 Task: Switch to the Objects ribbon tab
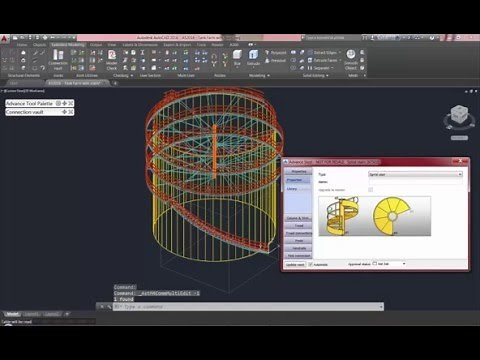[39, 45]
